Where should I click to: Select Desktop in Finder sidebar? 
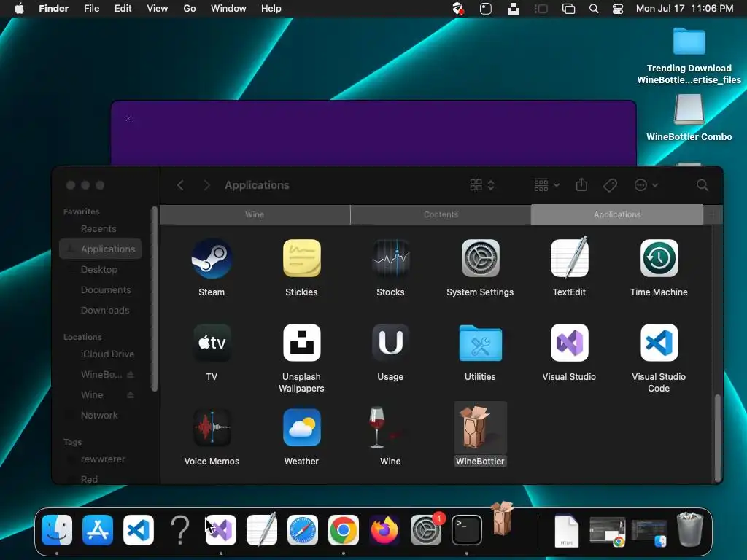[100, 270]
